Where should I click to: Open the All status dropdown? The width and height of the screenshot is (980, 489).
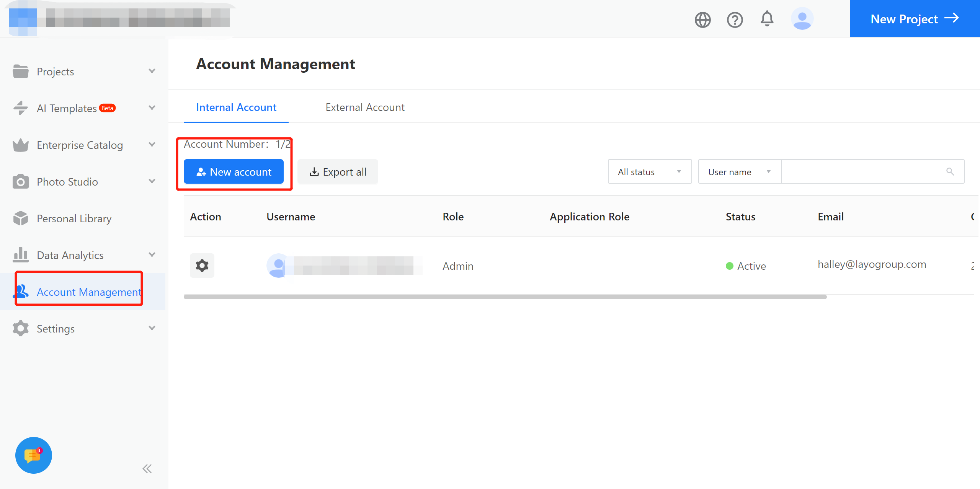click(x=650, y=172)
